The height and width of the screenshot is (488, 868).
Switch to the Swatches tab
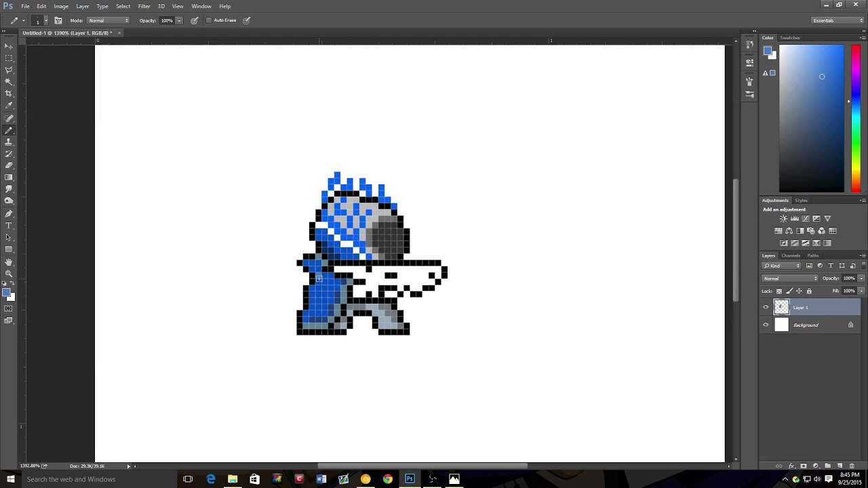(x=790, y=38)
